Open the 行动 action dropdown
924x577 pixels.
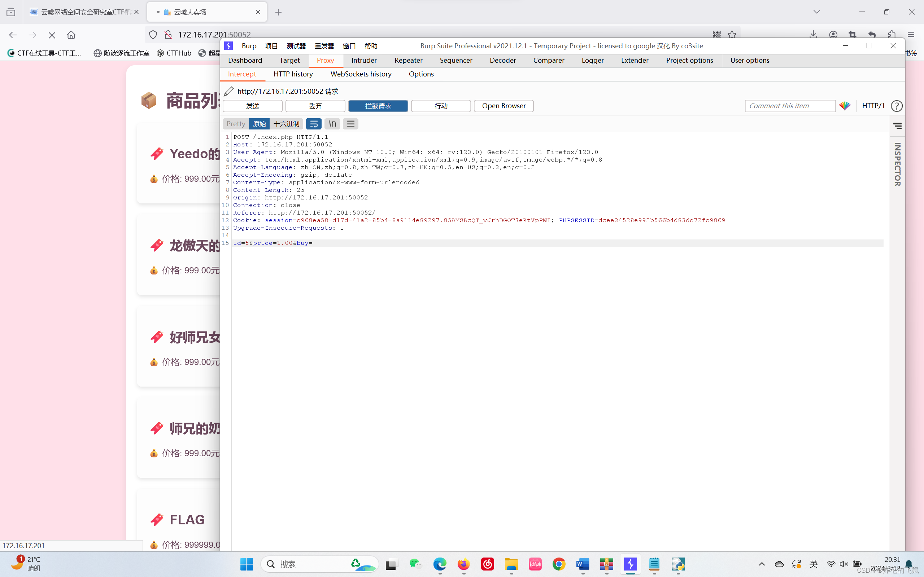(441, 106)
